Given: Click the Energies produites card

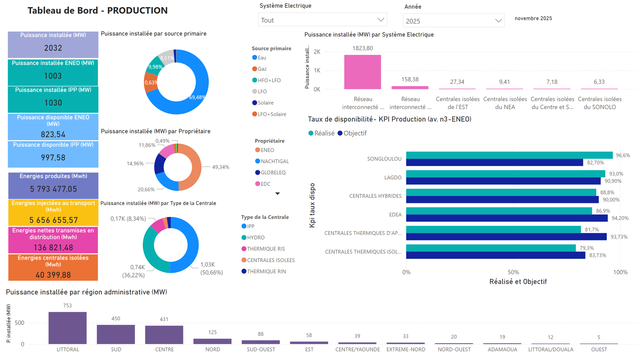Looking at the screenshot, I should point(53,185).
